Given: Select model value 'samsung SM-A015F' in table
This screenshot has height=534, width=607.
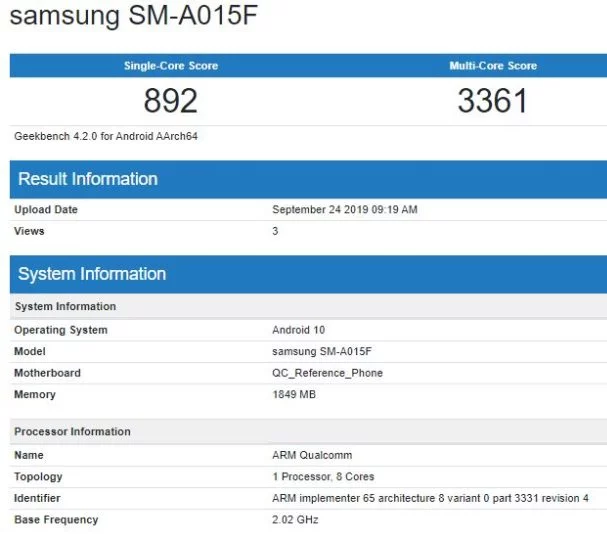Looking at the screenshot, I should [322, 352].
